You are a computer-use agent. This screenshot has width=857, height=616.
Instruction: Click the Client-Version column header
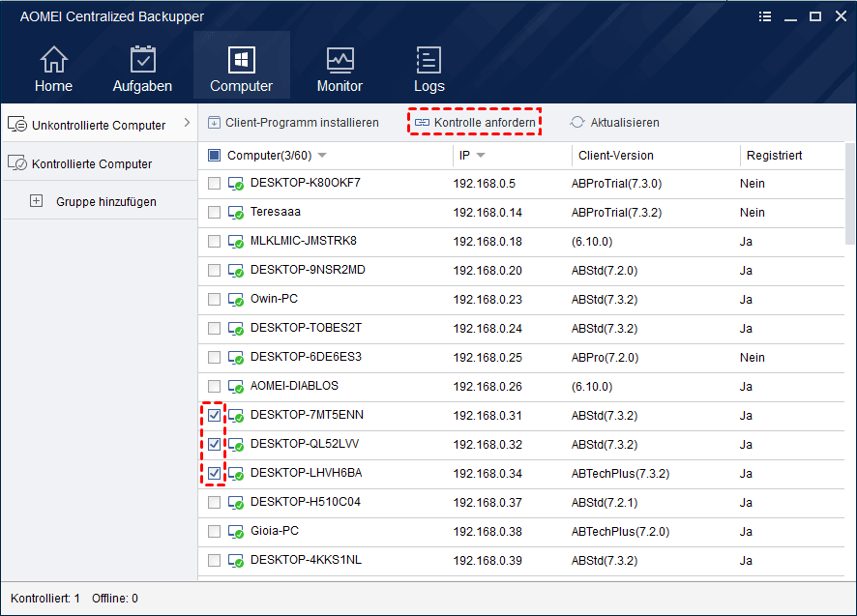tap(616, 156)
